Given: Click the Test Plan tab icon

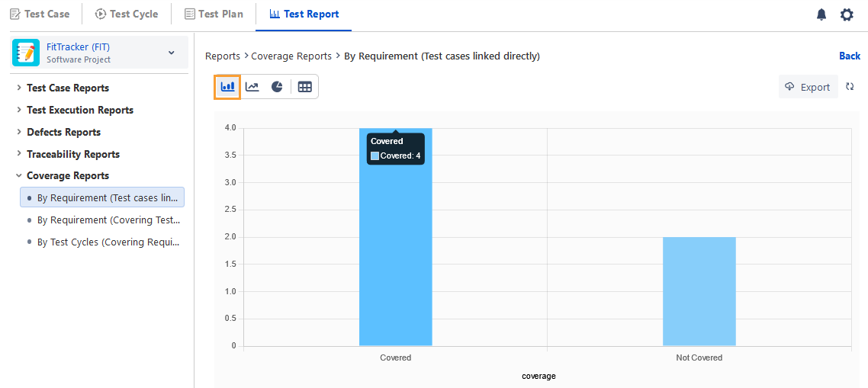Looking at the screenshot, I should (189, 14).
